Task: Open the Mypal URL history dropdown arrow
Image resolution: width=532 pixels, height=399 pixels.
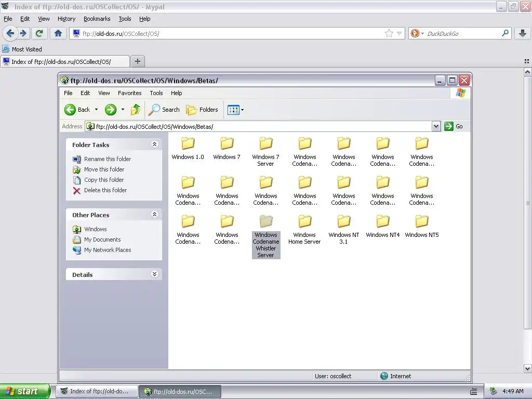Action: [x=400, y=33]
